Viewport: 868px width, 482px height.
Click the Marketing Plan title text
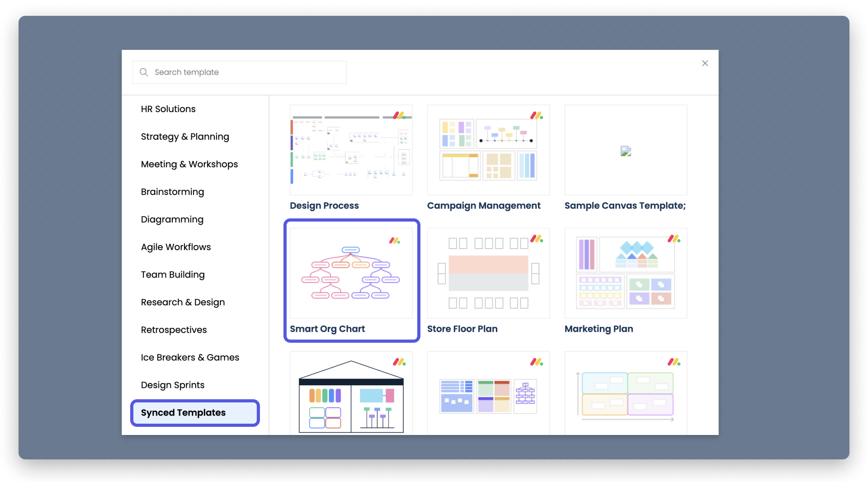click(x=599, y=329)
